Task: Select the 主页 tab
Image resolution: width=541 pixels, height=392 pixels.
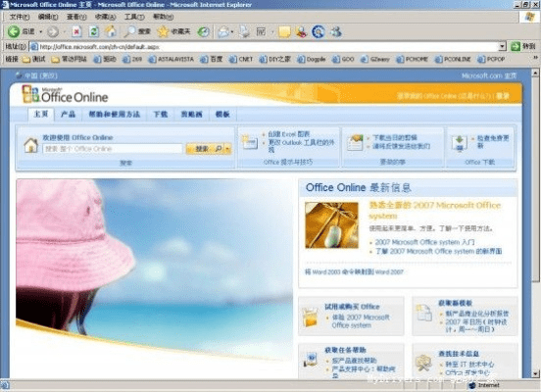Action: click(41, 114)
